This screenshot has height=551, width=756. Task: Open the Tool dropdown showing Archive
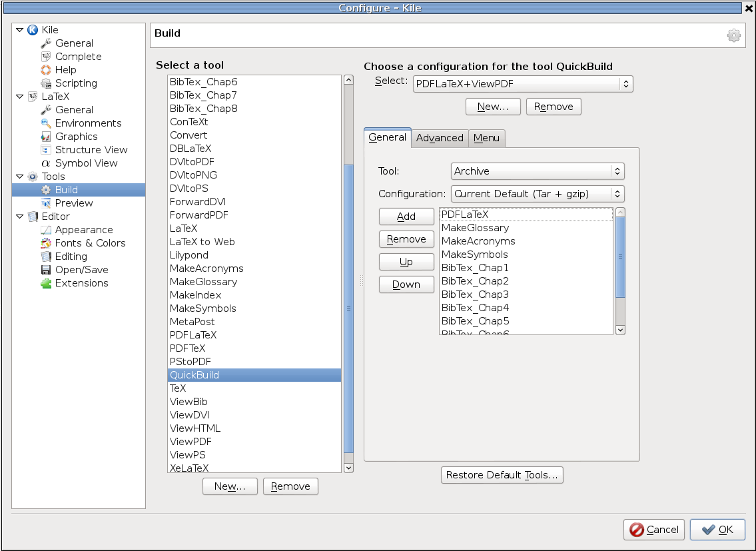(538, 171)
